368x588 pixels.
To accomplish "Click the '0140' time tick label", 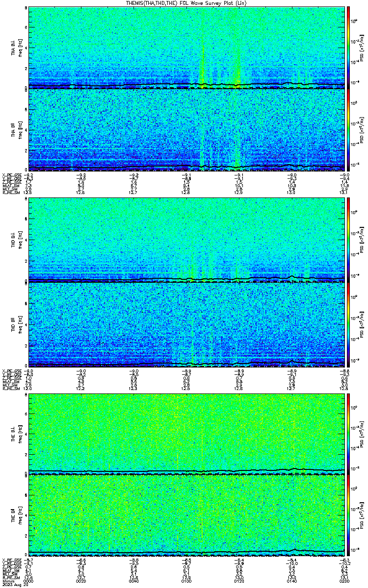I will (291, 581).
